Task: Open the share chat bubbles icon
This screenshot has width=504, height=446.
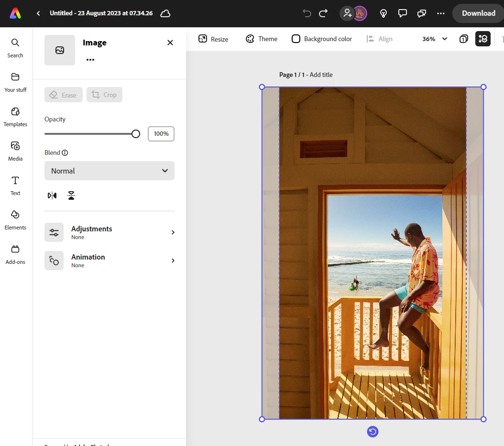Action: [x=421, y=13]
